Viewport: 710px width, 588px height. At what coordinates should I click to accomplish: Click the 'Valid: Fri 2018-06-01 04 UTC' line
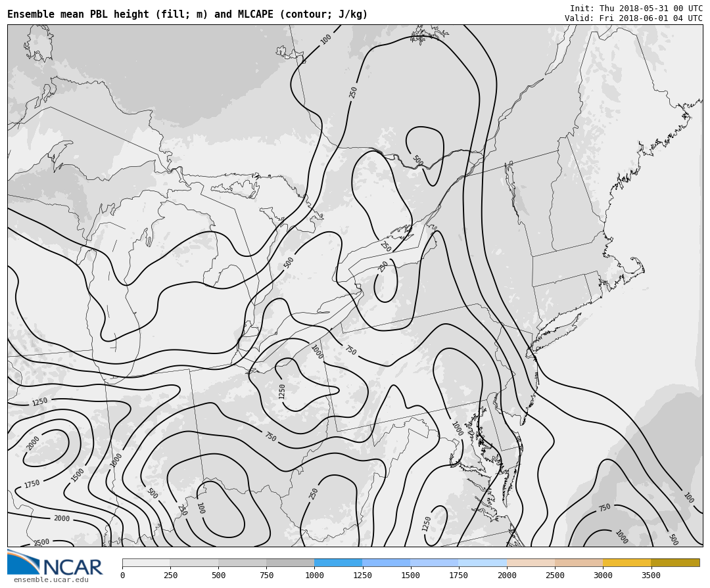coord(634,18)
